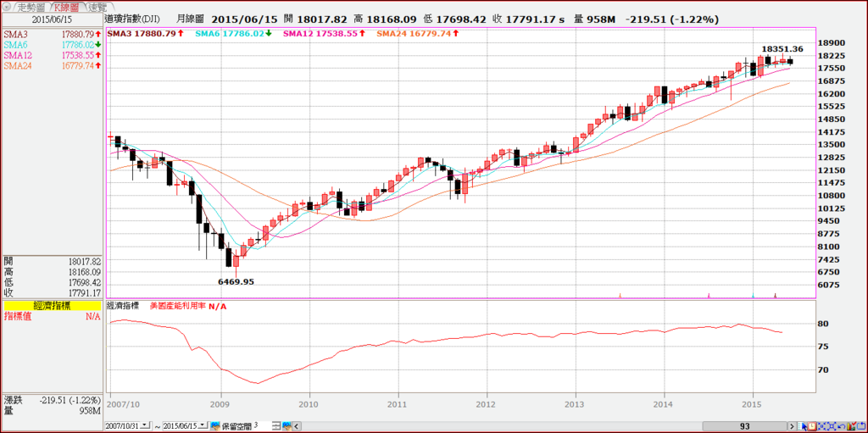Click the SMA6 17786.02 legend label in chart

coord(234,33)
